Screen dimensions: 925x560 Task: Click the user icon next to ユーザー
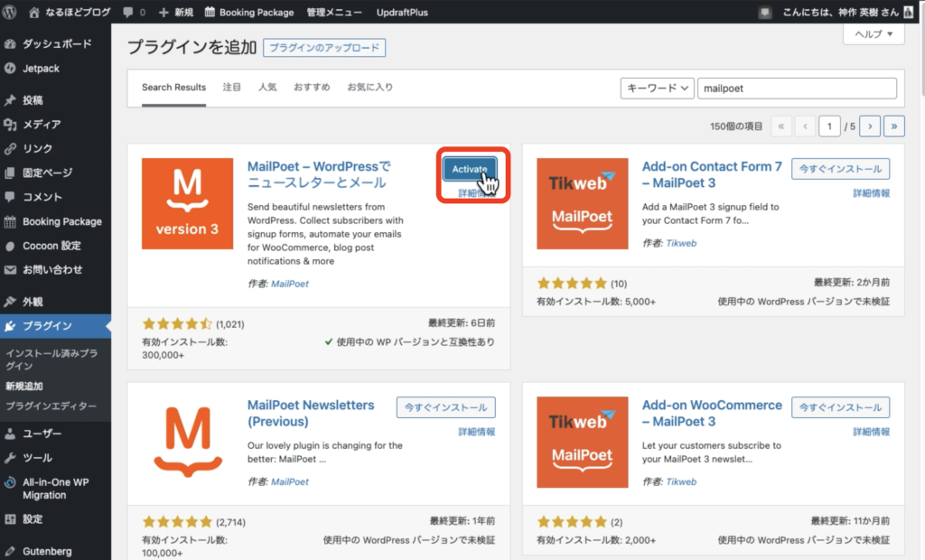tap(10, 434)
